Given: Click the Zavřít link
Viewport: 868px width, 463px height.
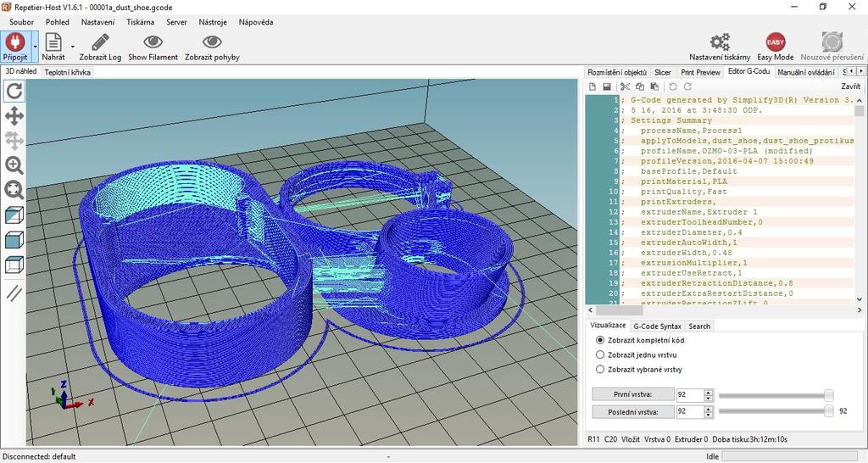Looking at the screenshot, I should click(850, 86).
